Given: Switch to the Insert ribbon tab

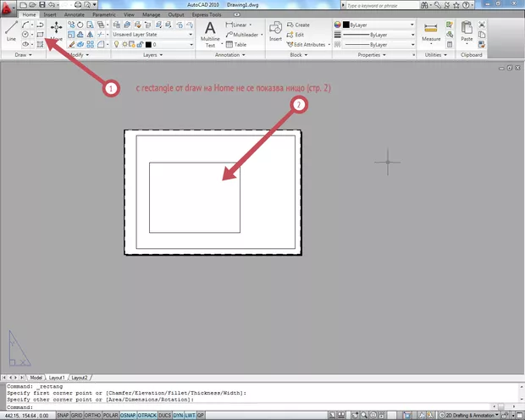Looking at the screenshot, I should point(50,14).
